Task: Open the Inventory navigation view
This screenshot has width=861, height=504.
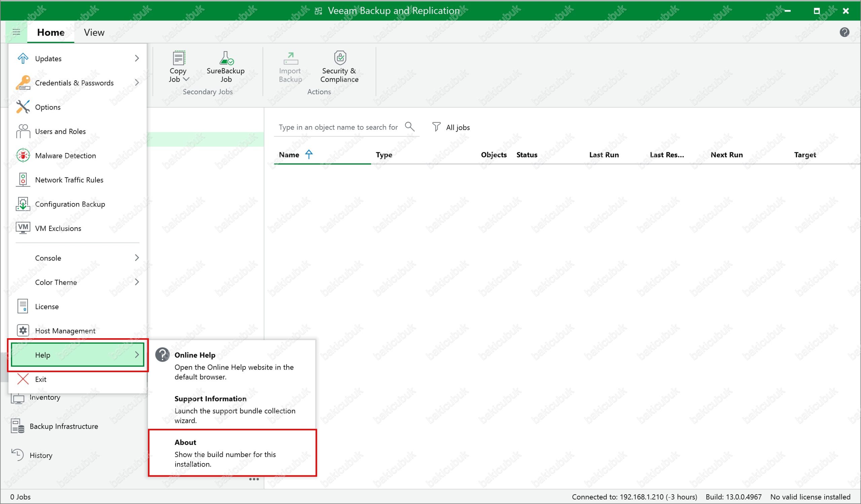Action: (45, 397)
